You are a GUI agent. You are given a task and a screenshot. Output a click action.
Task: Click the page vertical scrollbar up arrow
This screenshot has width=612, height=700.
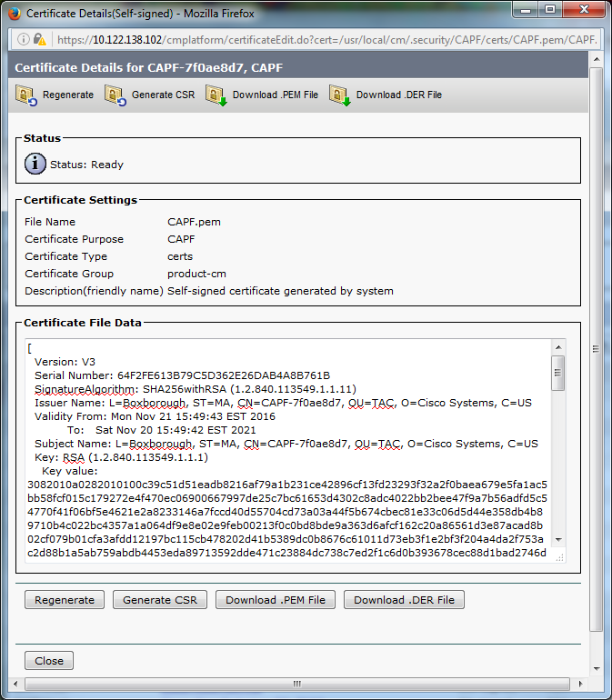[x=597, y=59]
